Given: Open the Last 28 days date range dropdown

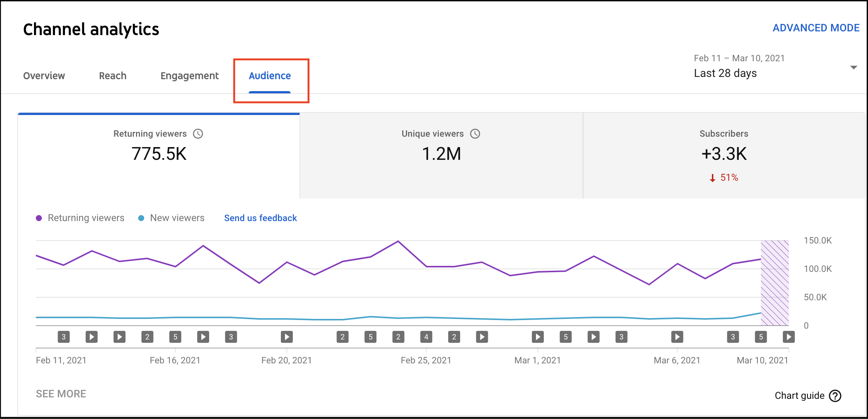Looking at the screenshot, I should [x=725, y=73].
